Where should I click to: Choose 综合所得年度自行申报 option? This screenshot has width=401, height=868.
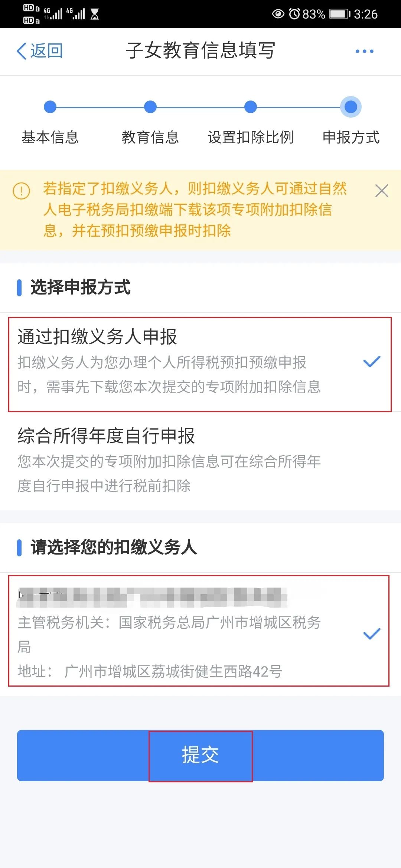pyautogui.click(x=200, y=461)
